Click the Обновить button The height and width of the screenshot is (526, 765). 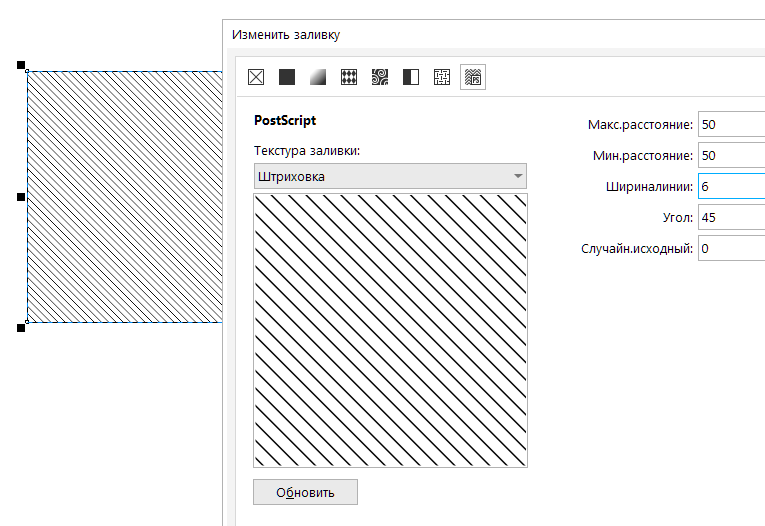click(x=305, y=492)
